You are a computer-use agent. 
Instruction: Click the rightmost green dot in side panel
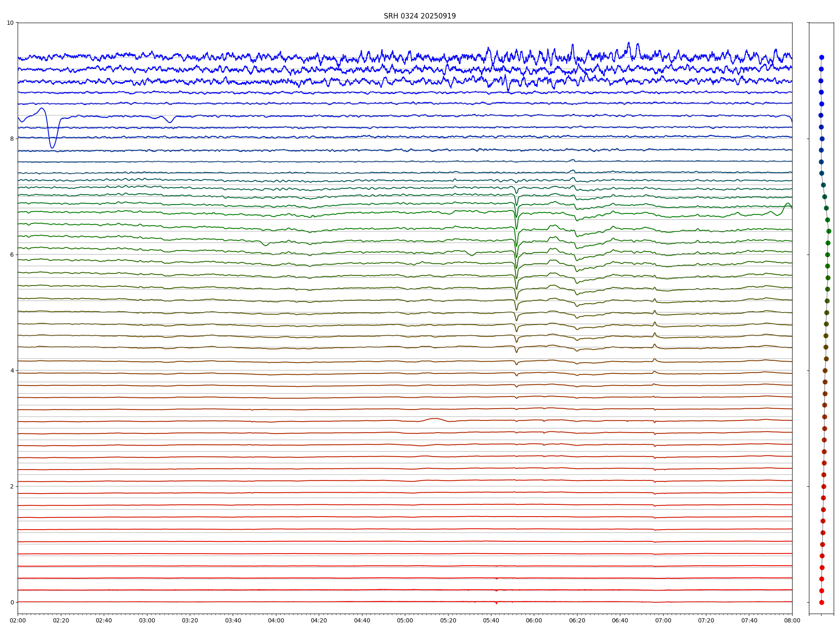click(x=829, y=231)
